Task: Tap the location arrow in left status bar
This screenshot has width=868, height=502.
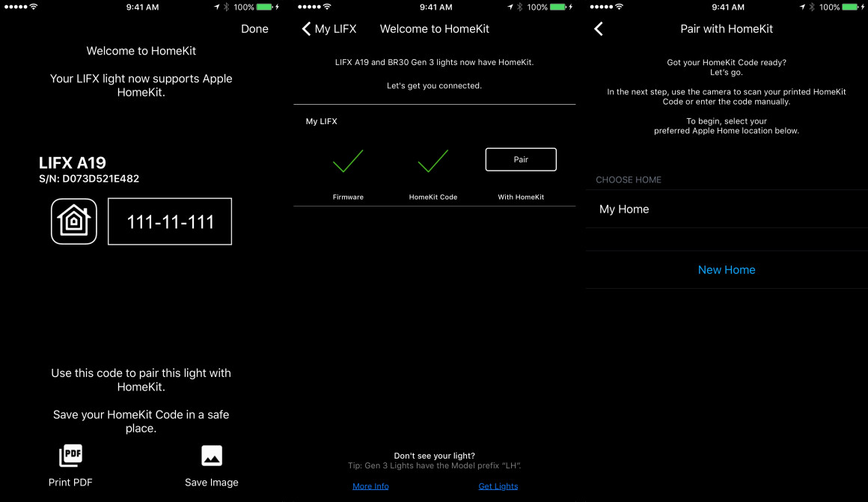Action: [216, 7]
